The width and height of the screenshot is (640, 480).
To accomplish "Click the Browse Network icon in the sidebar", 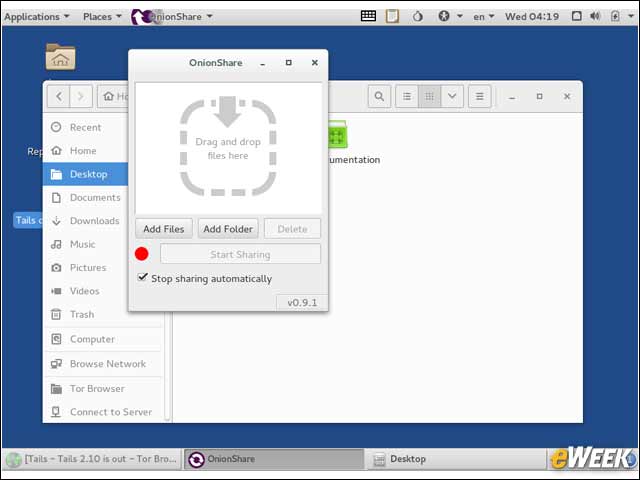I will pos(56,363).
